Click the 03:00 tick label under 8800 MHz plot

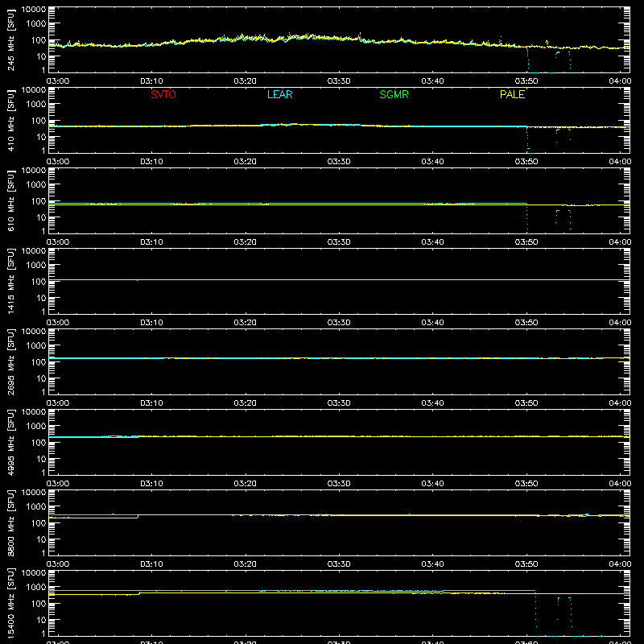[58, 564]
